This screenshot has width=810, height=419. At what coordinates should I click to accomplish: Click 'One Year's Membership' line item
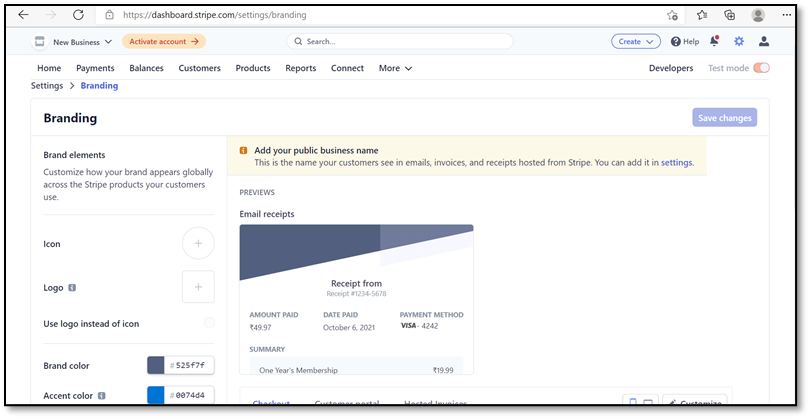pos(299,370)
